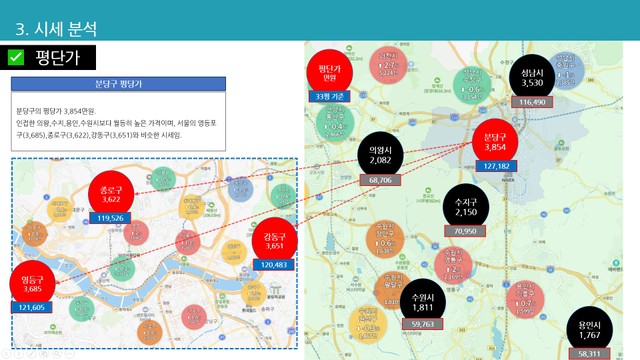
Task: Select the black 수지구 2,150 marker
Action: (x=466, y=207)
